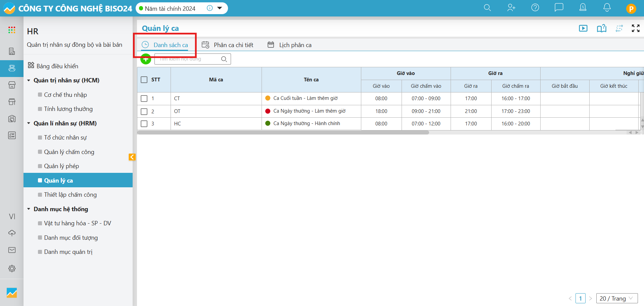Open the app grid launcher icon
The image size is (644, 306).
12,30
